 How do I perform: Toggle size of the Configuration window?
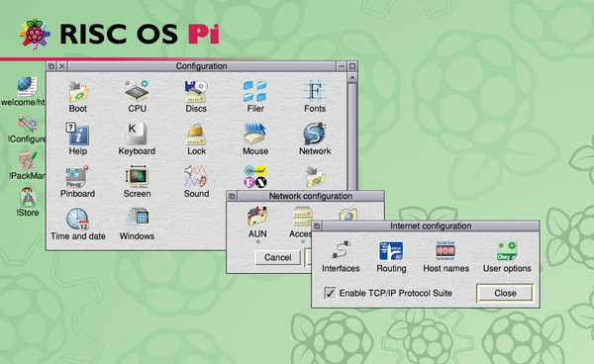(x=352, y=66)
